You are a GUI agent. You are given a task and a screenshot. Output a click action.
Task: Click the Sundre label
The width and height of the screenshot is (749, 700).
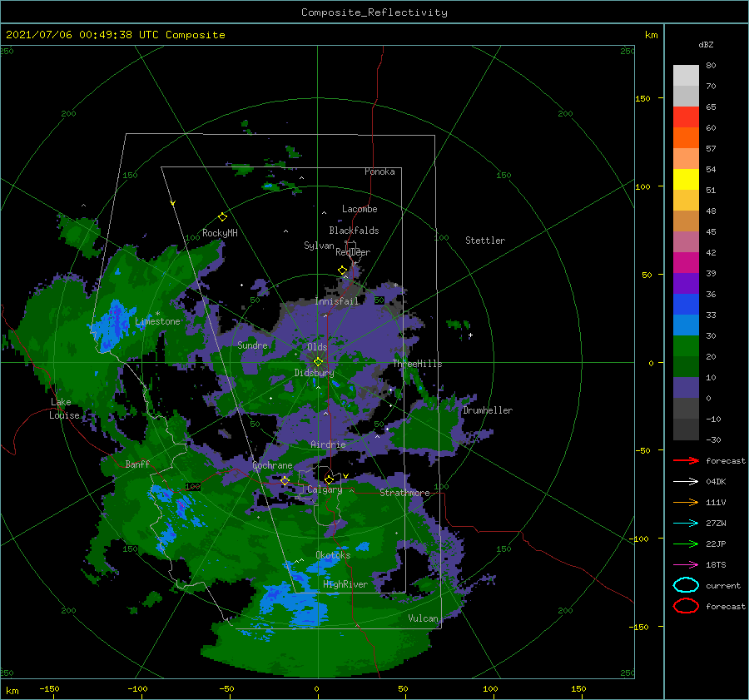pyautogui.click(x=253, y=345)
